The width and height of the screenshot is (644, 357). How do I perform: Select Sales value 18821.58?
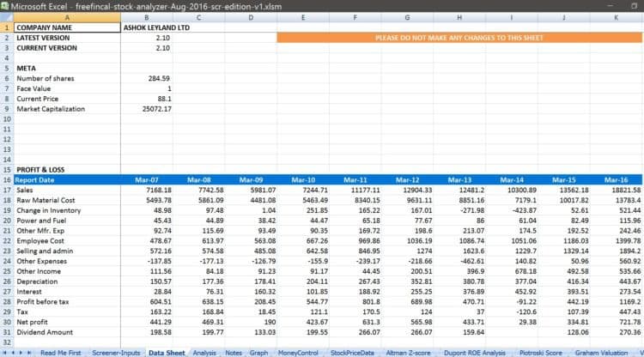tap(616, 190)
